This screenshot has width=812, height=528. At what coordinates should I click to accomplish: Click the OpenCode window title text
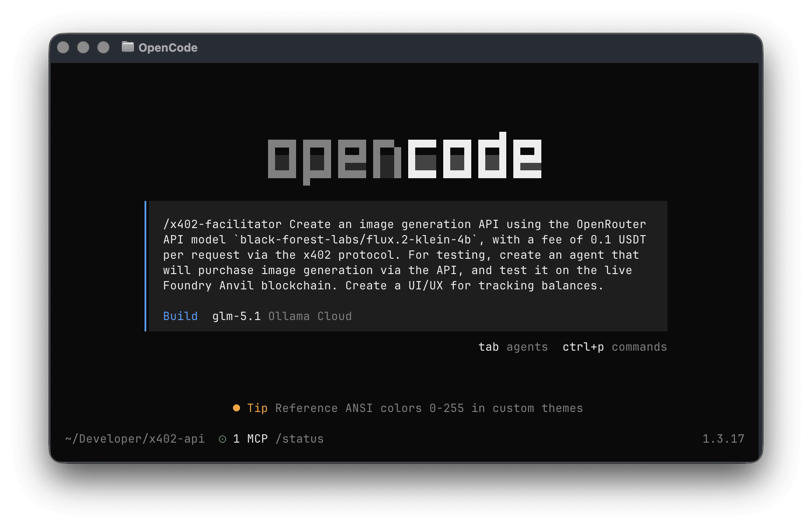click(168, 48)
